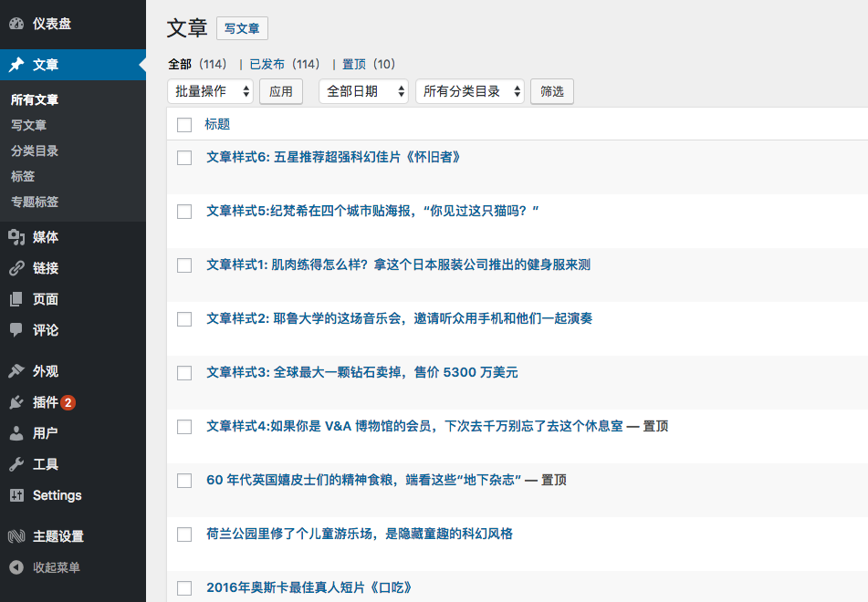The height and width of the screenshot is (602, 868).
Task: Click the wrench icon beside 工具
Action: tap(16, 464)
